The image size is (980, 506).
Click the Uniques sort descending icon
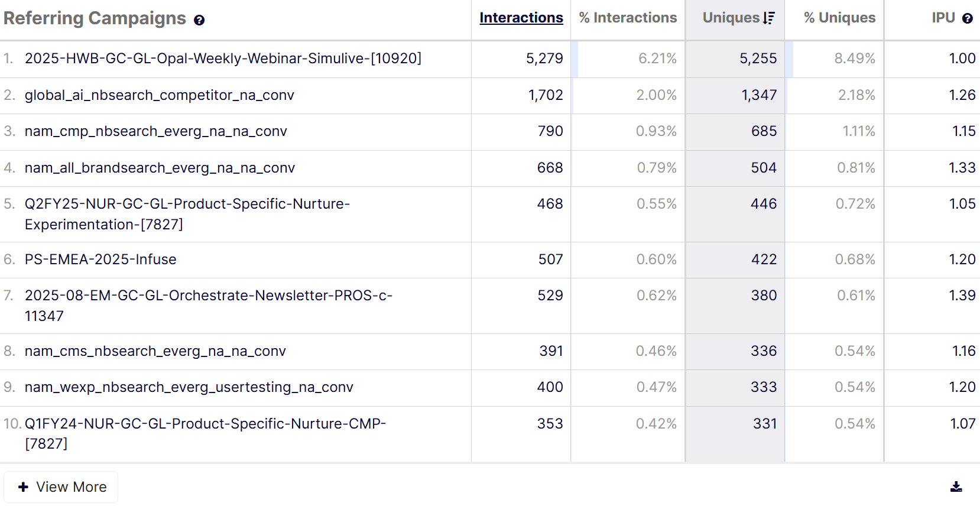(768, 18)
